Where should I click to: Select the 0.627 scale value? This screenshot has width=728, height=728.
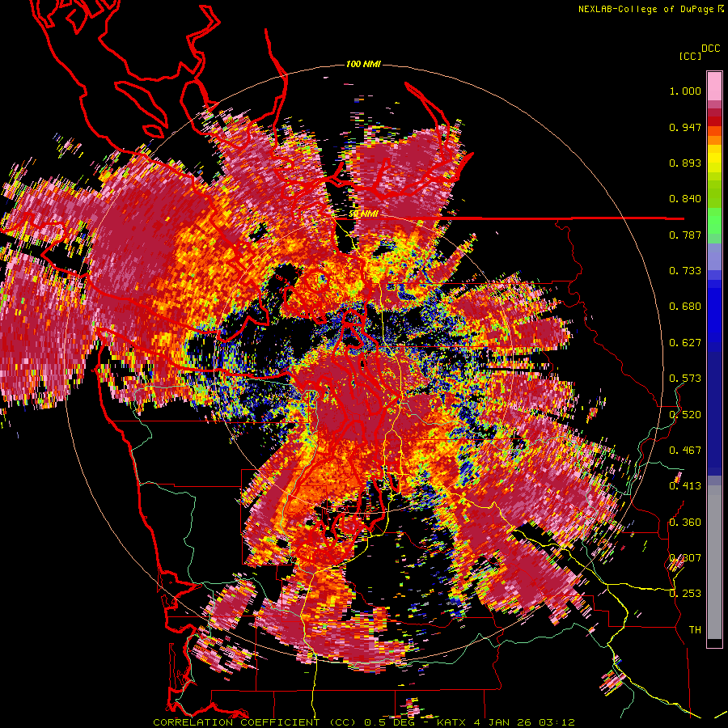[x=685, y=343]
